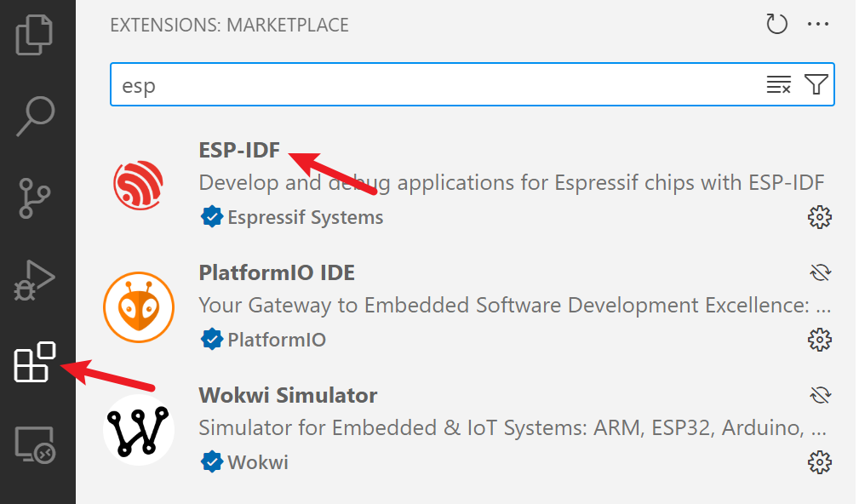Screen dimensions: 859x504
Task: Select the Wokwi Simulator extension entry
Action: coord(467,428)
